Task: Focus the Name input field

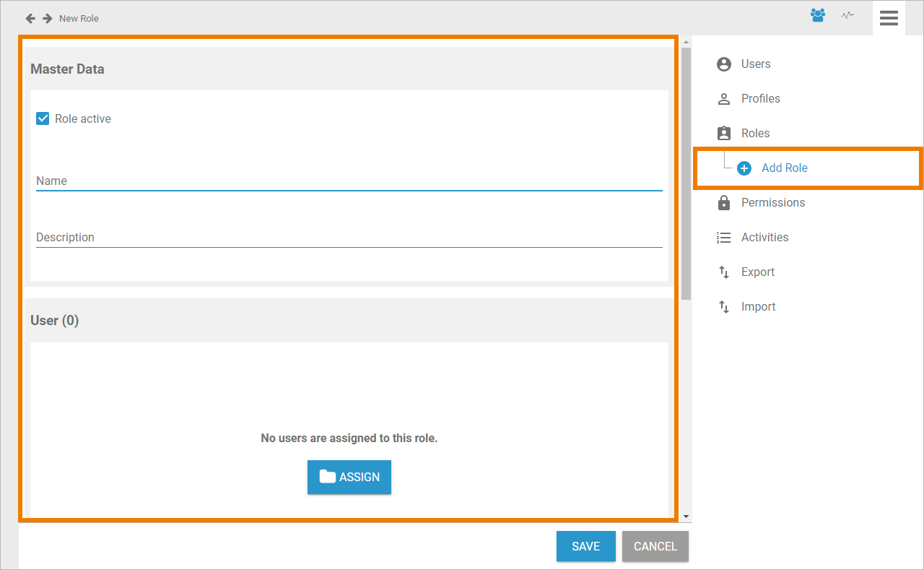Action: [x=349, y=181]
